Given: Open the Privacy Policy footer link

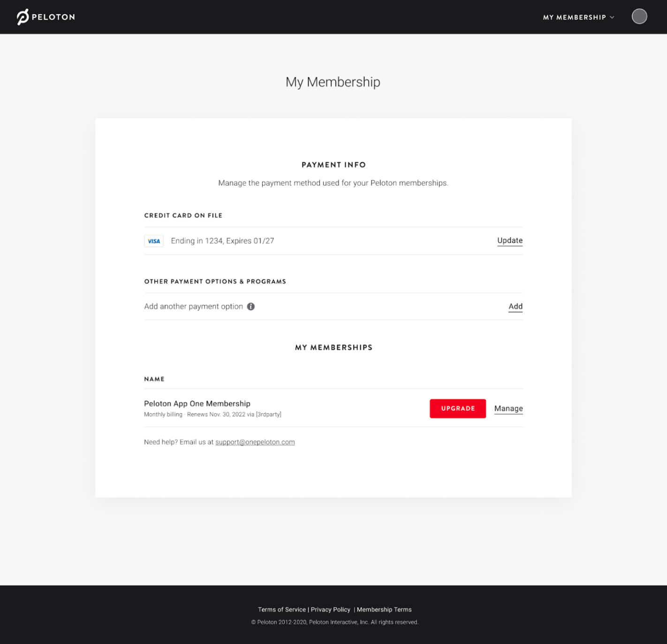Looking at the screenshot, I should point(330,609).
